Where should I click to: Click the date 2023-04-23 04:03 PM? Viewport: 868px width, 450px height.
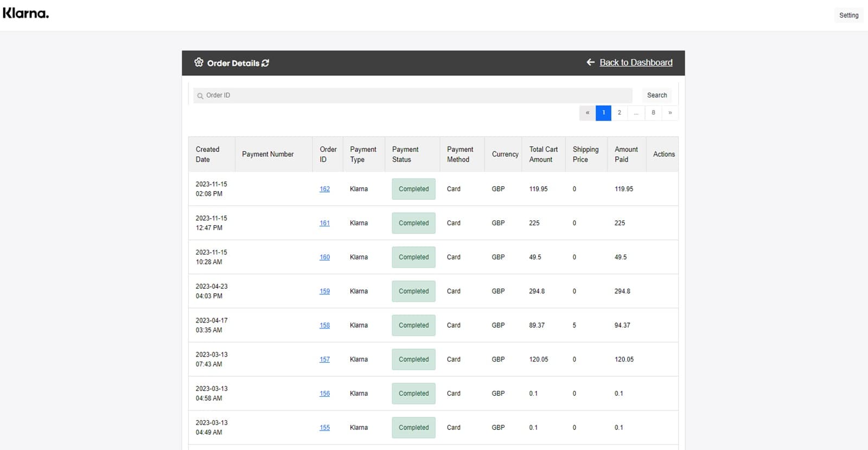pos(212,291)
